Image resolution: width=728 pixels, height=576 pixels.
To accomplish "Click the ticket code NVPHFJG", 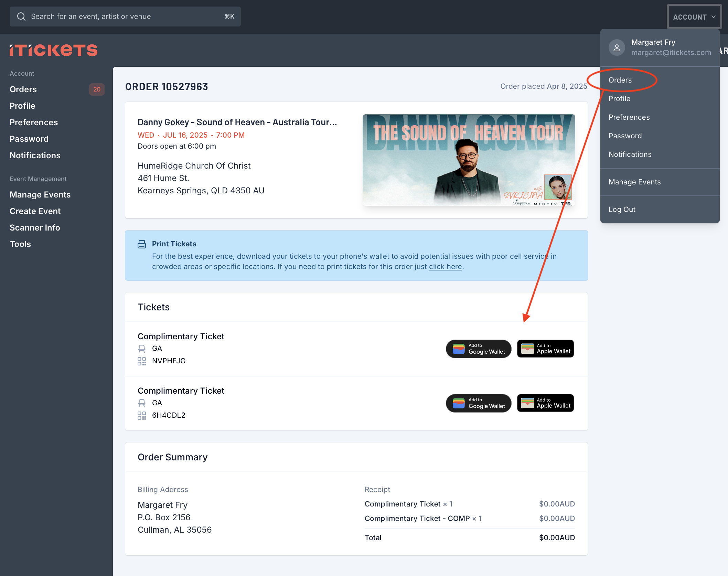I will click(169, 361).
